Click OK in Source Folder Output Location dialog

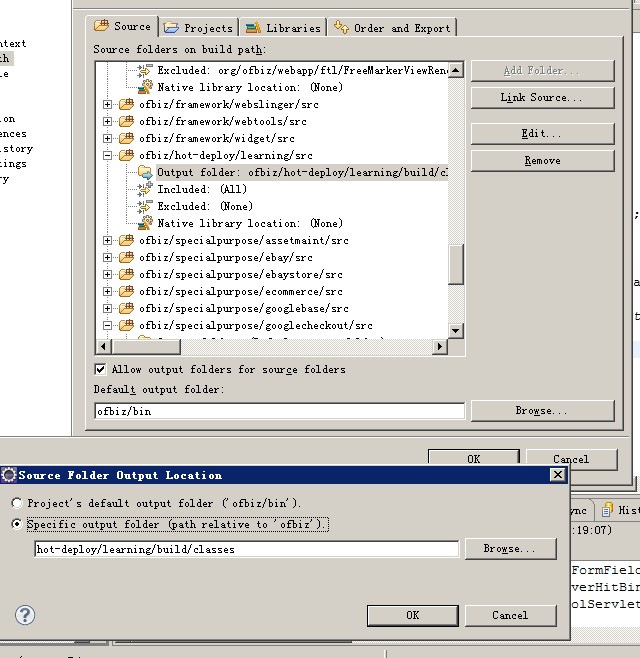[x=413, y=615]
